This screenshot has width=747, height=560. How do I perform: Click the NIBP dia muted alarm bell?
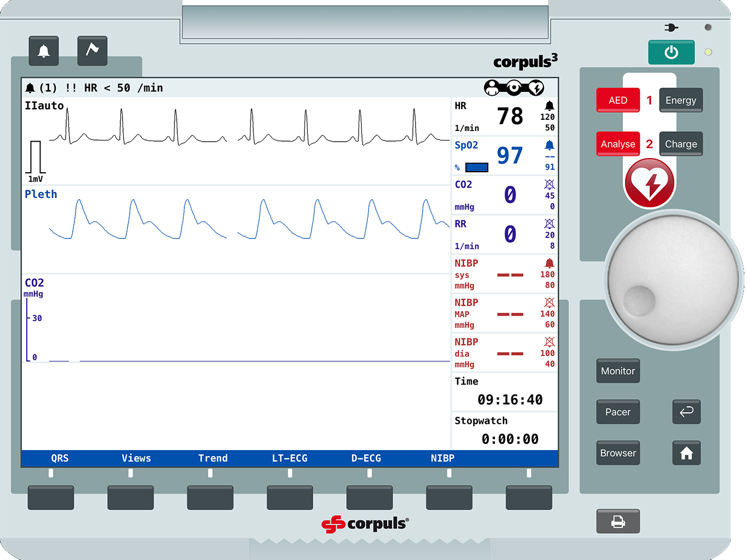click(550, 342)
